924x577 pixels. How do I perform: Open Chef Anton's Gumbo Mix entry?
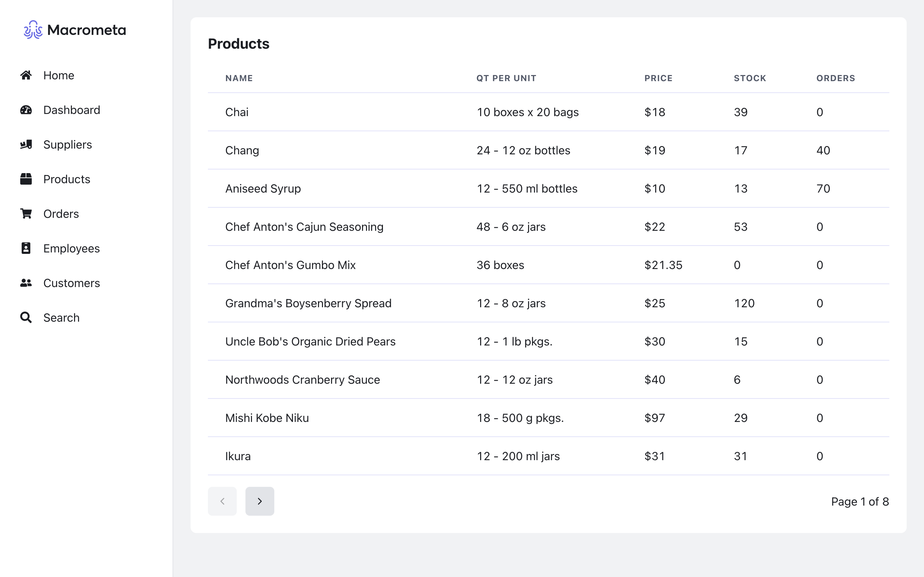[x=290, y=265]
